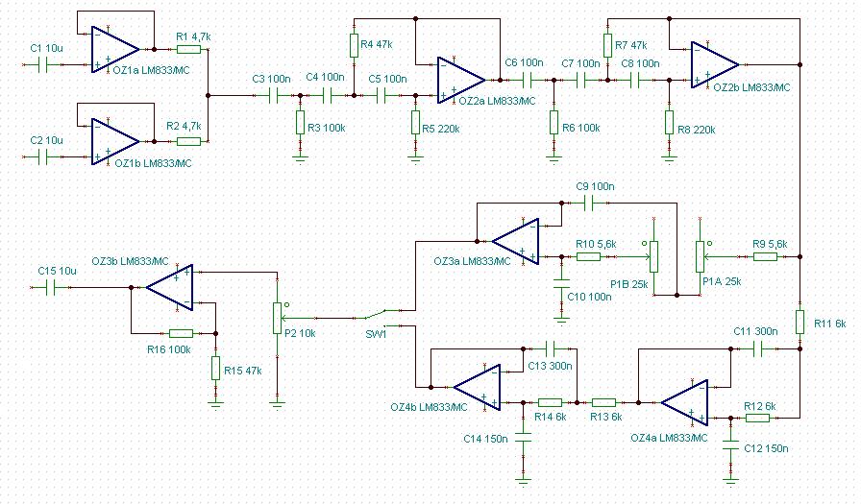The height and width of the screenshot is (504, 861).
Task: Click resistor R15 47k symbol
Action: click(216, 368)
